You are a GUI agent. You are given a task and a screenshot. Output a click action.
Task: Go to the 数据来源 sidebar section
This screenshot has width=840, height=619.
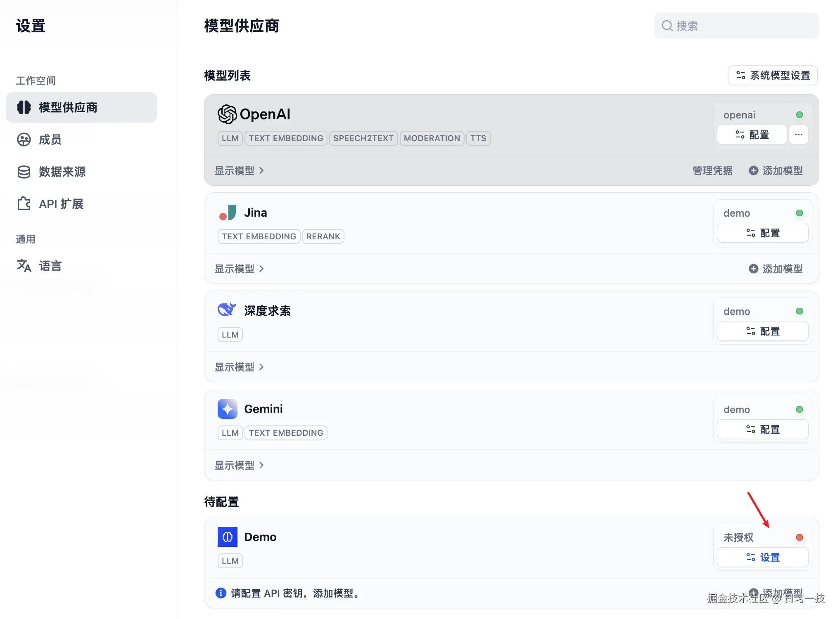pyautogui.click(x=62, y=172)
